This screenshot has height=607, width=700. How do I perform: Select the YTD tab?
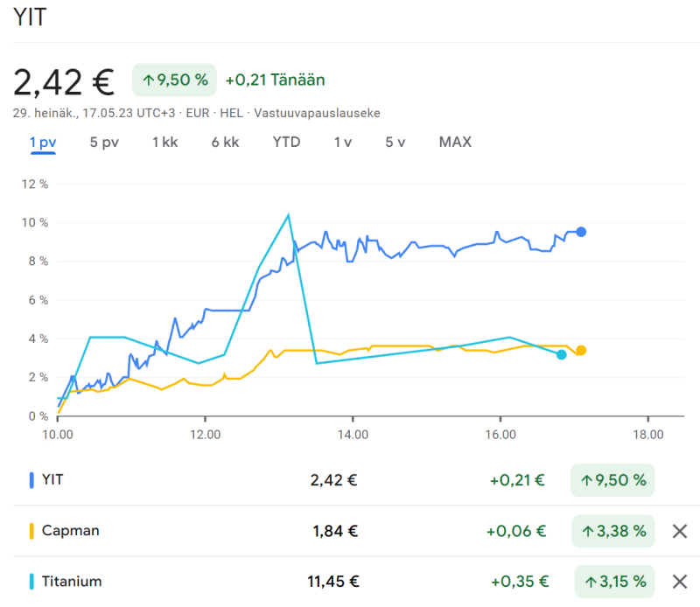(x=286, y=143)
